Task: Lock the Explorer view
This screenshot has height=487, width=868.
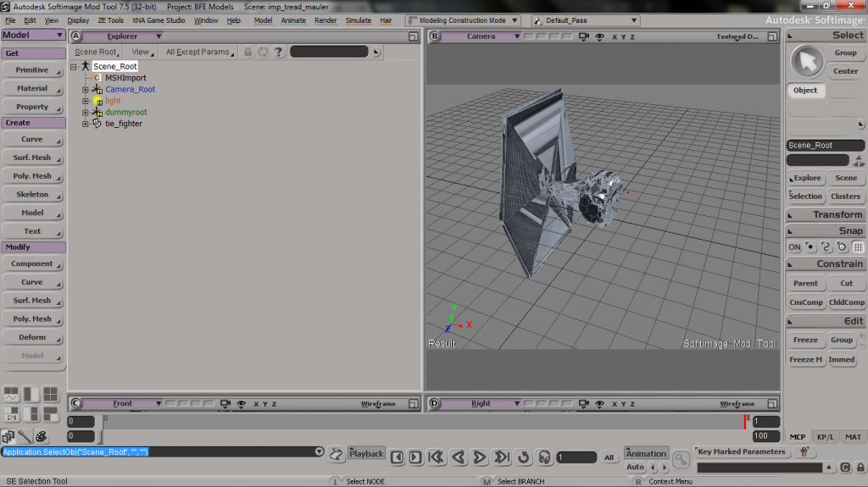Action: (248, 52)
